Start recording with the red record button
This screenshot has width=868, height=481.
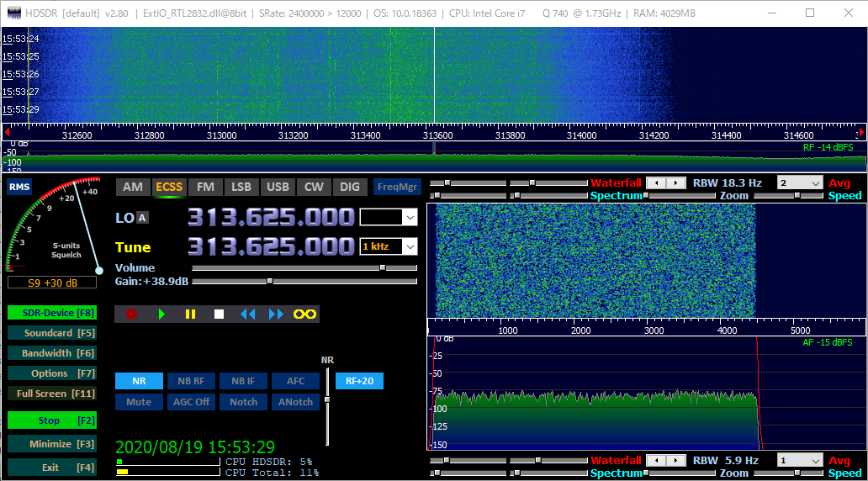coord(131,314)
